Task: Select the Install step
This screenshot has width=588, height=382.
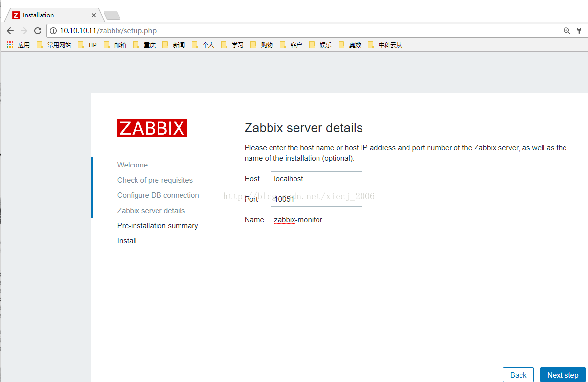Action: coord(127,241)
